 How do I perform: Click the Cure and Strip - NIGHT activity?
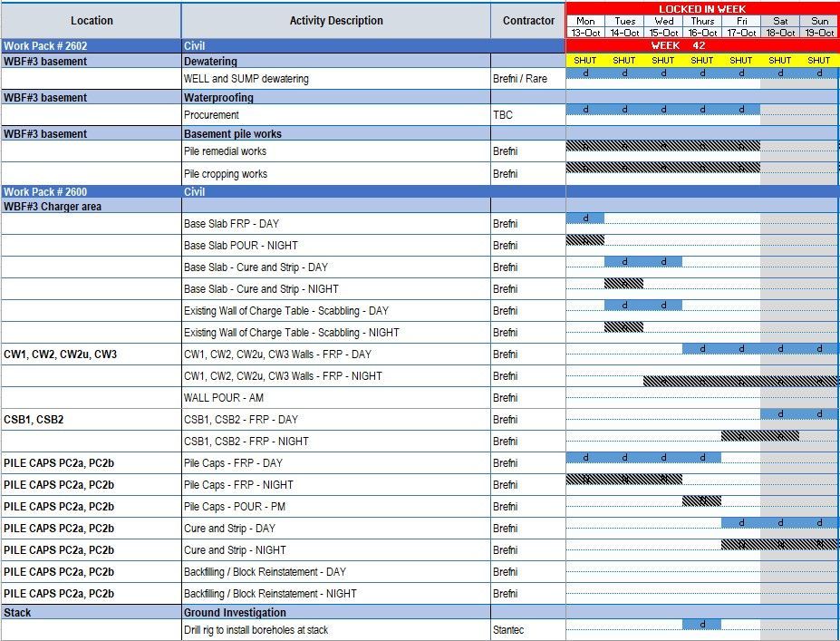coord(336,550)
